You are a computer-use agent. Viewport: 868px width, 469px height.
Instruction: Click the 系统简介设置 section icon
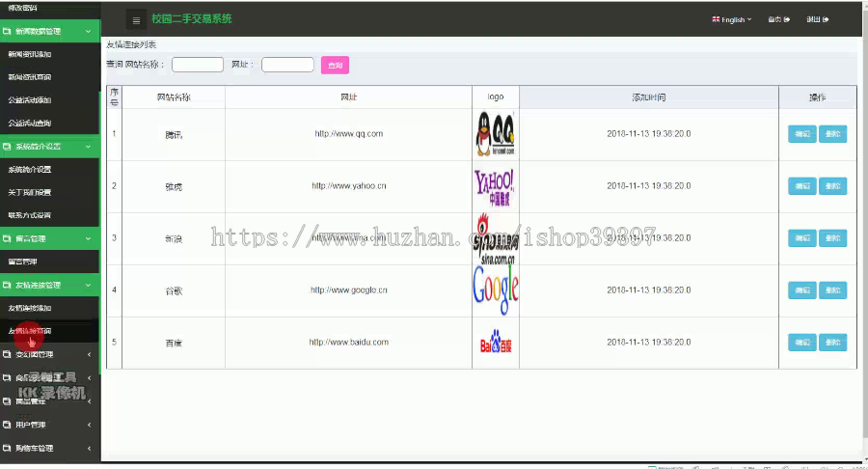(x=7, y=147)
